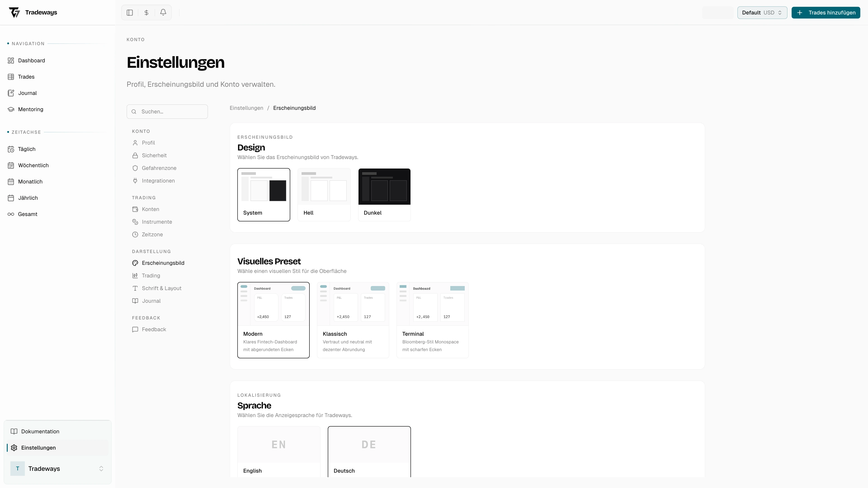Open Sicherheit via the lock icon
The image size is (868, 488).
click(x=135, y=155)
